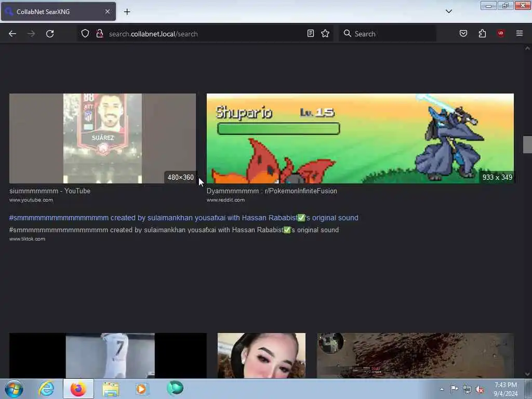Open the www.tiktok.com source link
Screen dimensions: 532x399
tap(27, 239)
